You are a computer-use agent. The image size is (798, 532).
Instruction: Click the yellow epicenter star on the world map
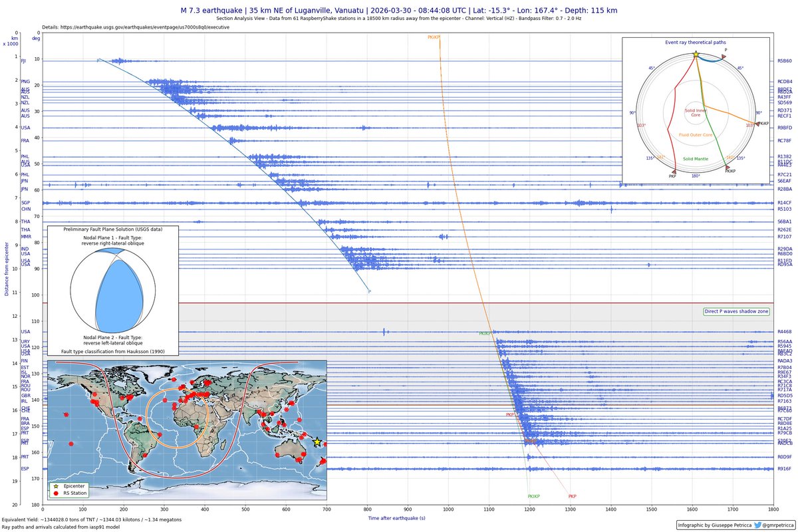click(x=317, y=442)
